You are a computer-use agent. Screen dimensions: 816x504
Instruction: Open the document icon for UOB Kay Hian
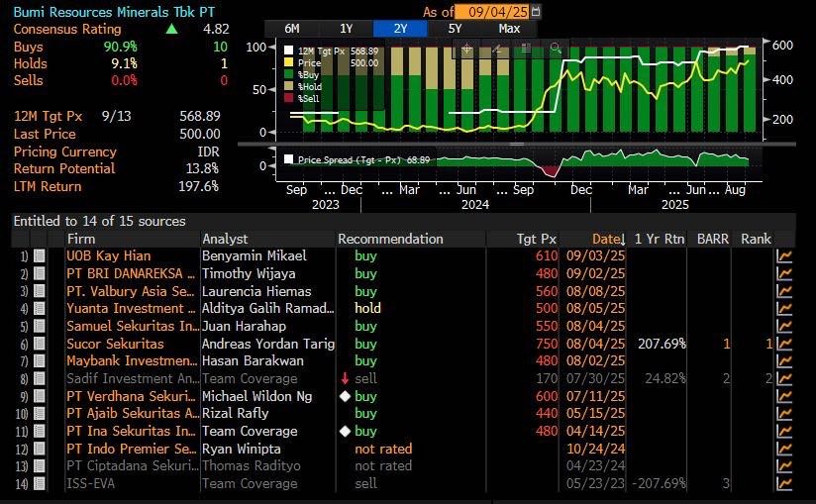(x=39, y=255)
